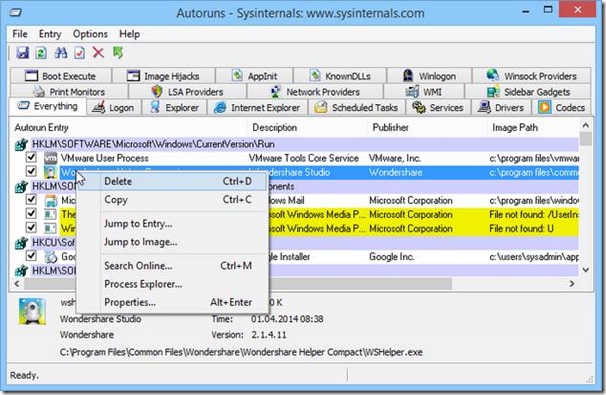Select the Everything tab
Image resolution: width=606 pixels, height=395 pixels.
click(48, 106)
